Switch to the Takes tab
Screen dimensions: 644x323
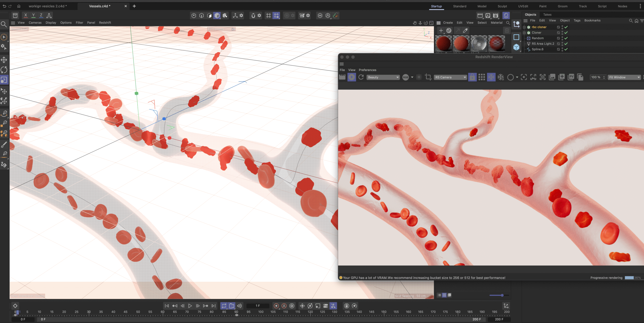point(547,15)
